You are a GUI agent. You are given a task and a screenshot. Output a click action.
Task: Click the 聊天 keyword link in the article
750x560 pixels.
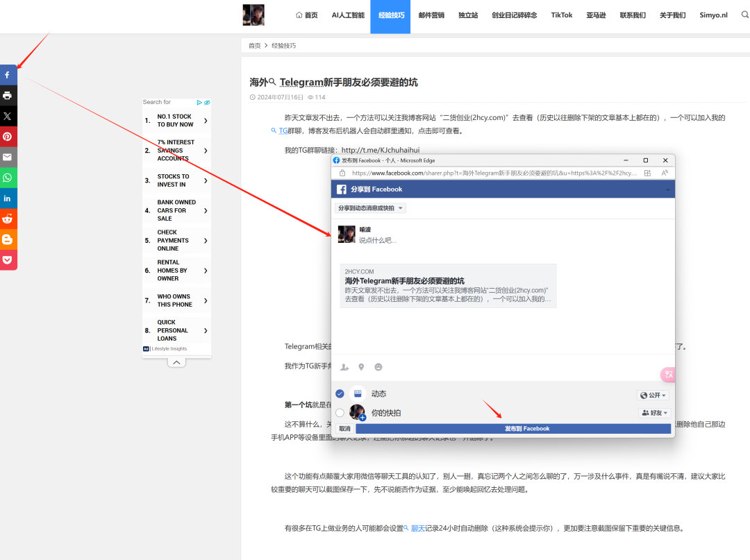[417, 529]
